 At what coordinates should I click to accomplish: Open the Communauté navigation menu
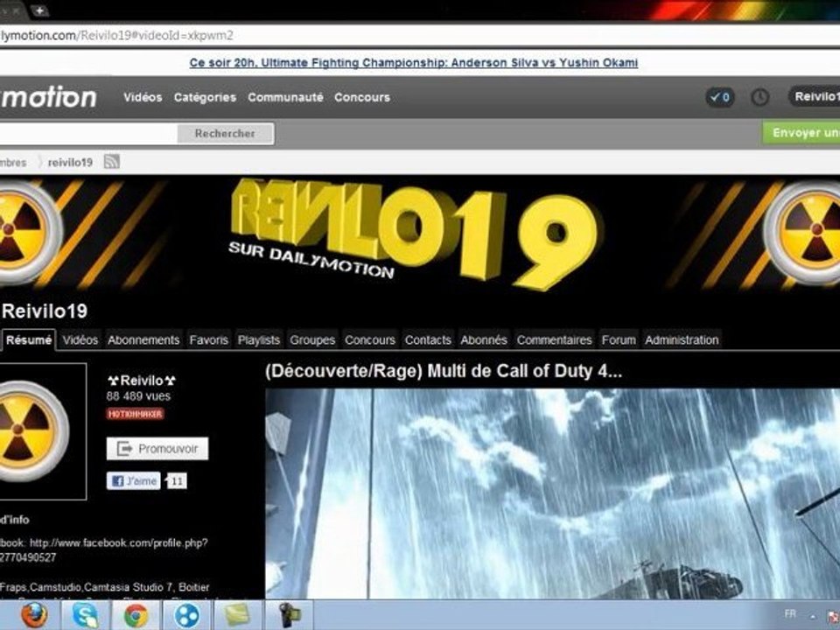pos(285,97)
